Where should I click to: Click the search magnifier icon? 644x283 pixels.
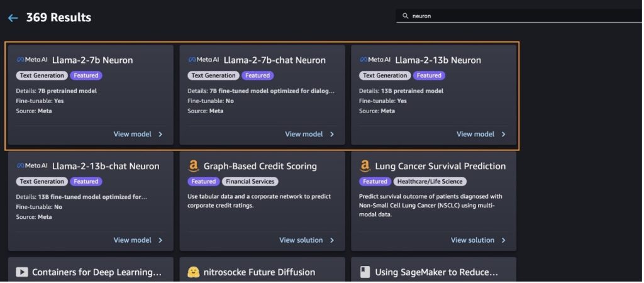(406, 16)
